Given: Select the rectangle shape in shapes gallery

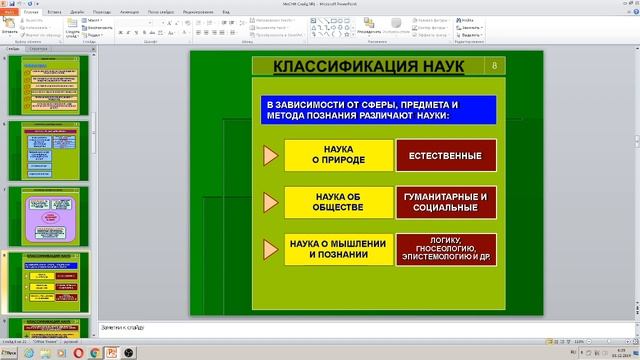Looking at the screenshot, I should pyautogui.click(x=333, y=20).
